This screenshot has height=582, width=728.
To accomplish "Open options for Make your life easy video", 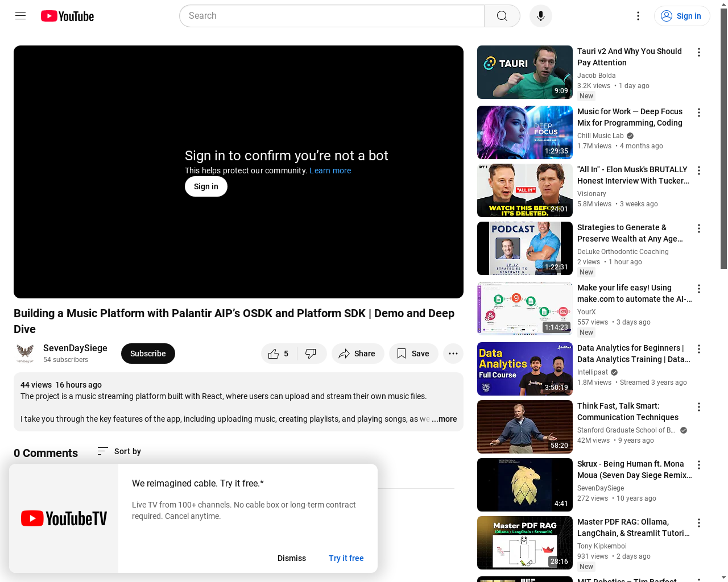I will [x=699, y=289].
